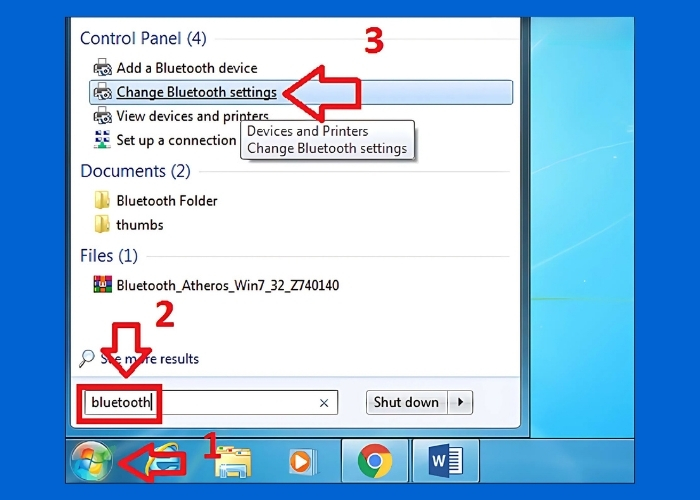This screenshot has width=700, height=500.
Task: Choose Change Bluetooth settings
Action: coord(196,92)
